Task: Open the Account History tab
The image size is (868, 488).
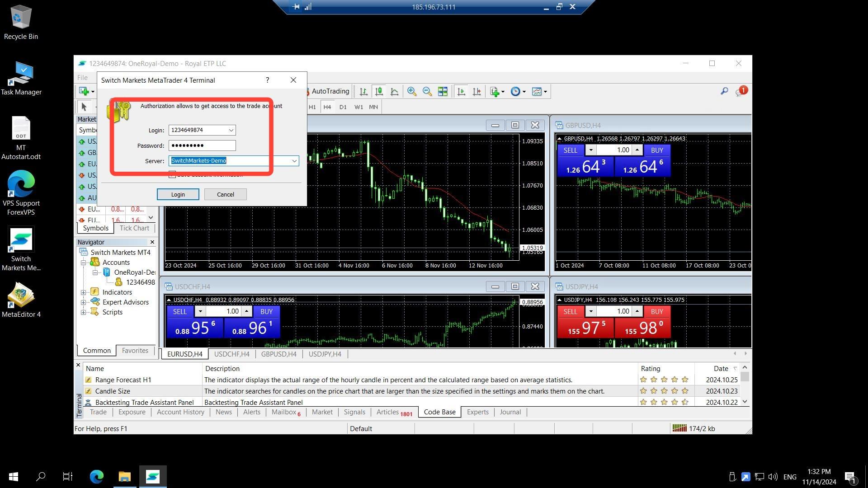Action: click(x=180, y=412)
